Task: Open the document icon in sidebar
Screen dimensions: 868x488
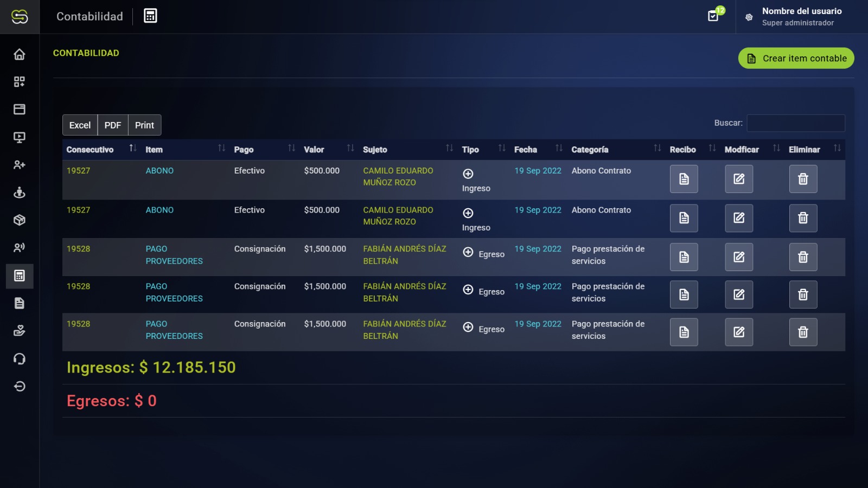Action: pos(20,303)
